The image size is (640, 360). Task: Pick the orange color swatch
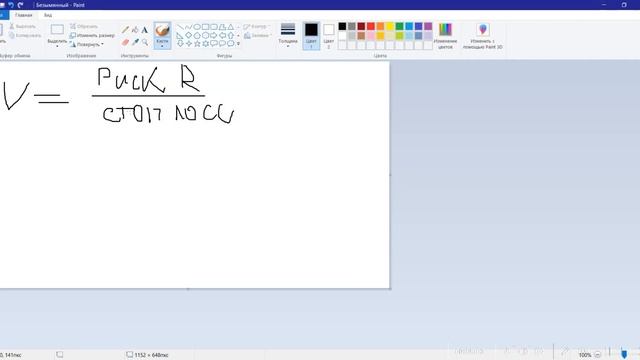tap(380, 27)
